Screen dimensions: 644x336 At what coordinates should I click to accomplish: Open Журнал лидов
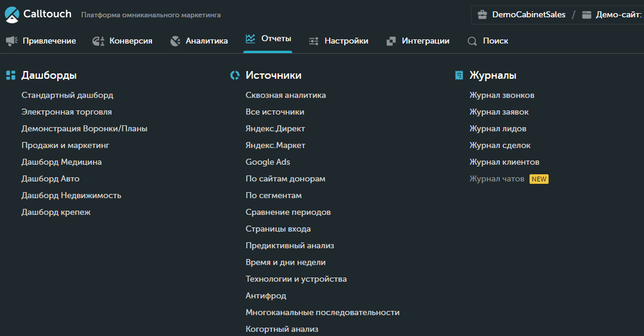coord(498,129)
